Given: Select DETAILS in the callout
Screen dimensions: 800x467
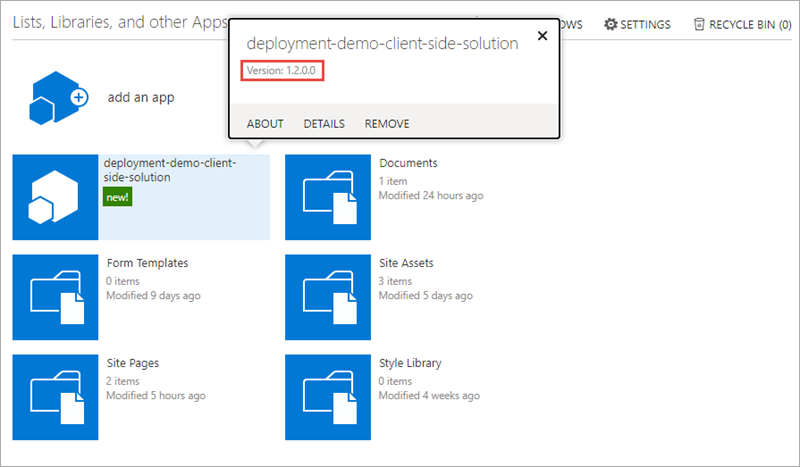Looking at the screenshot, I should (324, 124).
